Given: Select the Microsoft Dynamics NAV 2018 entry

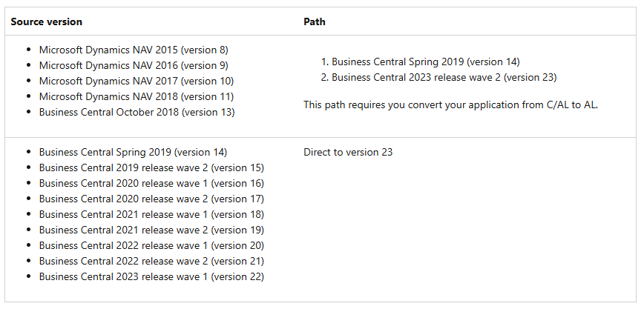Looking at the screenshot, I should point(136,96).
